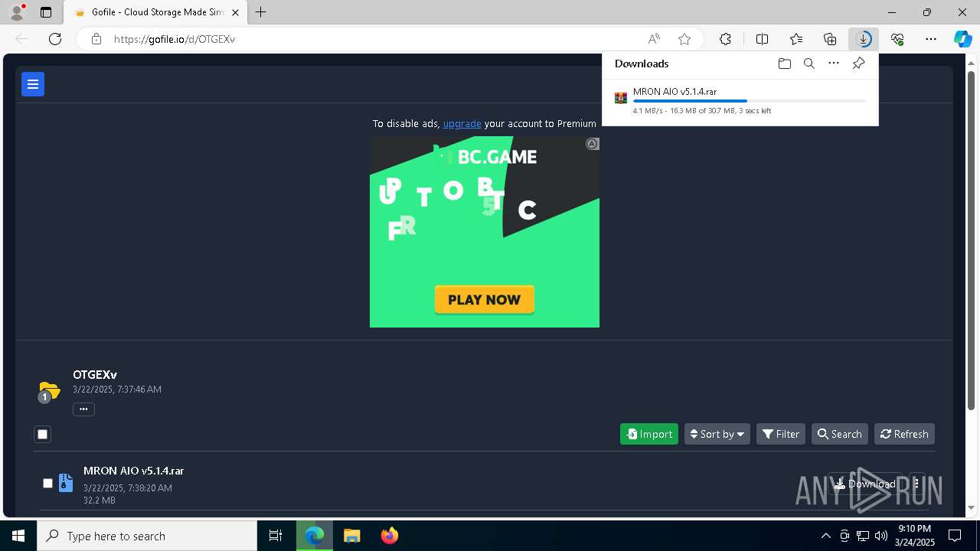This screenshot has width=980, height=551.
Task: Search downloads with magnifier icon
Action: [x=808, y=64]
